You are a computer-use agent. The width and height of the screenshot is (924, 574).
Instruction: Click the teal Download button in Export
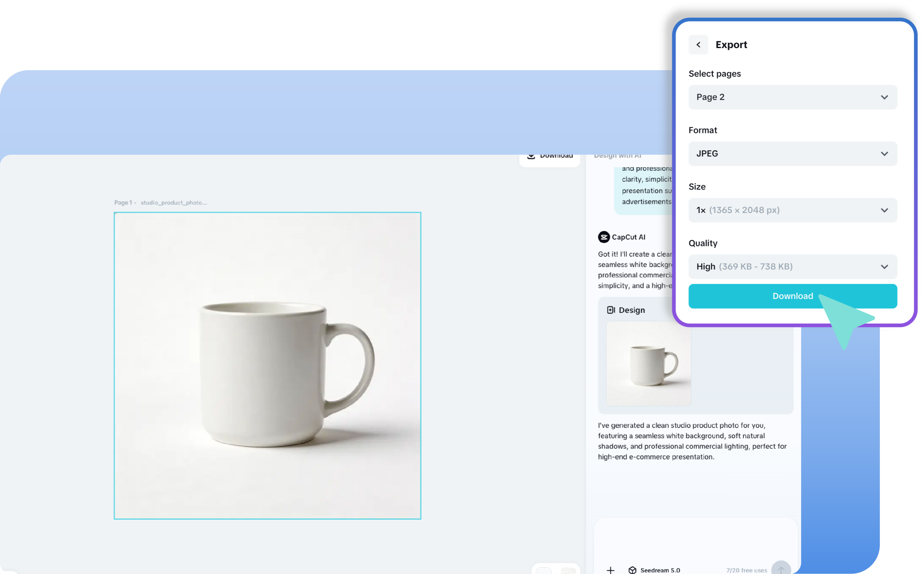click(x=793, y=296)
